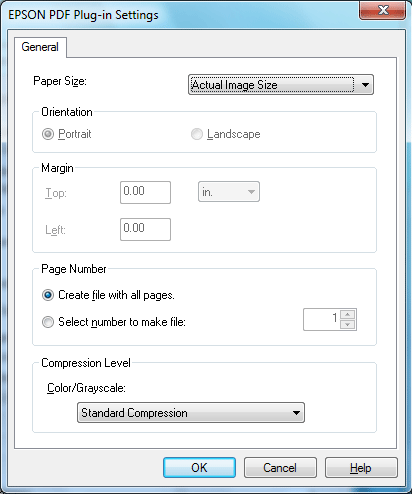412x494 pixels.
Task: Click the Cancel button
Action: point(280,468)
